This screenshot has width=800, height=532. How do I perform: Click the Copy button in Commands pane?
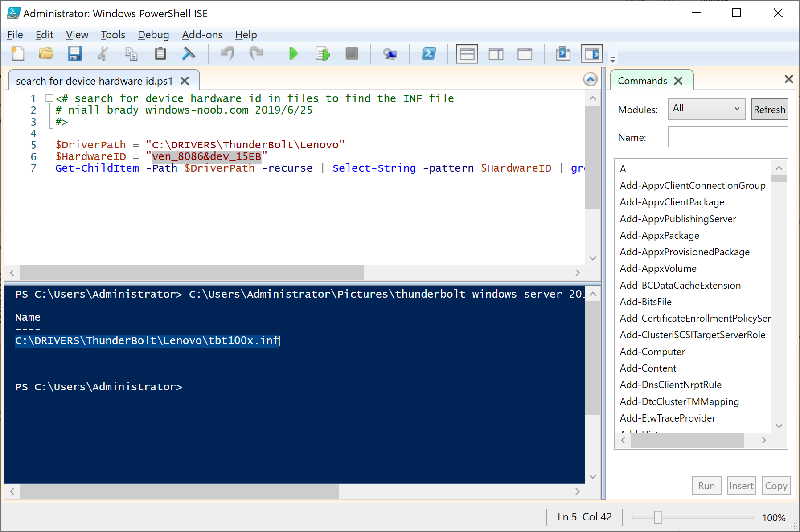[776, 486]
